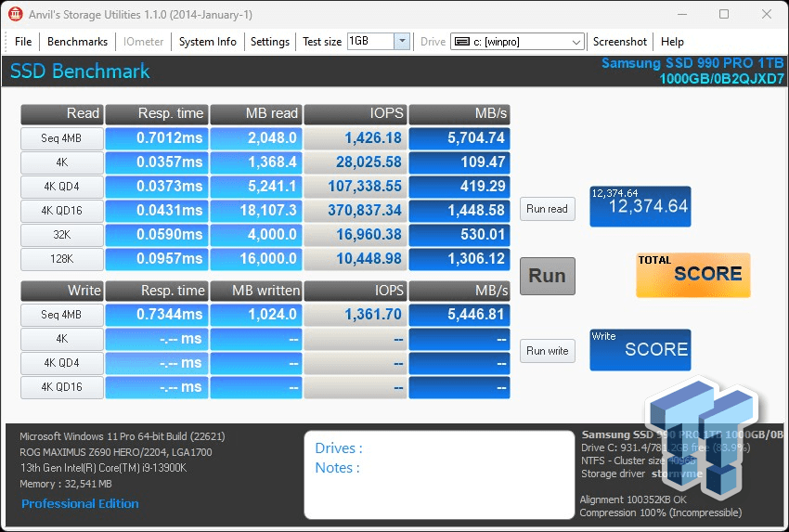Click the 1,361.70 write IOPS value

coord(356,315)
